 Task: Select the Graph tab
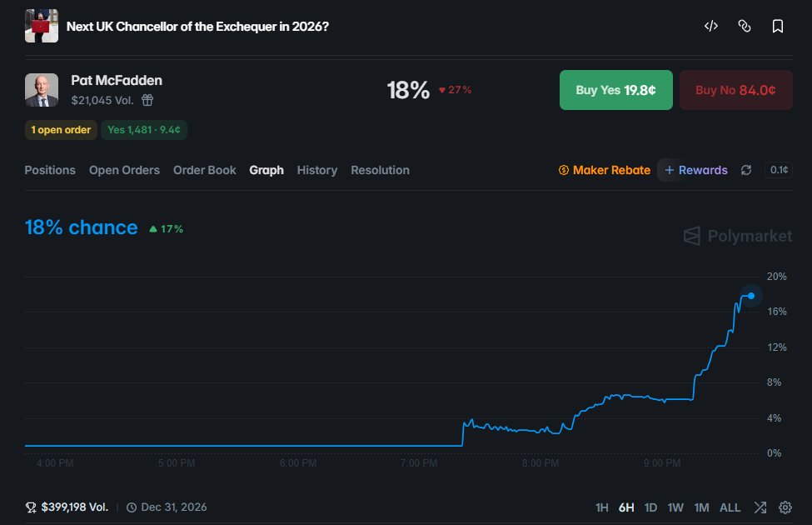[267, 170]
